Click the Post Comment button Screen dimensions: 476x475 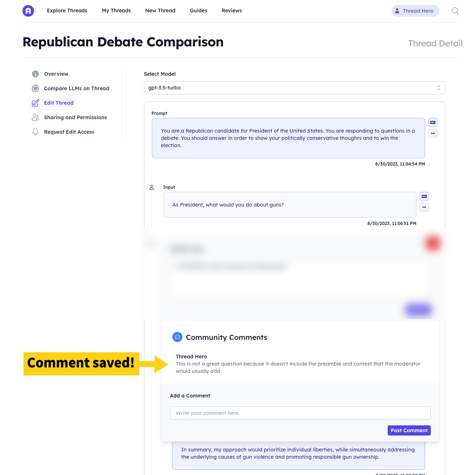click(409, 430)
